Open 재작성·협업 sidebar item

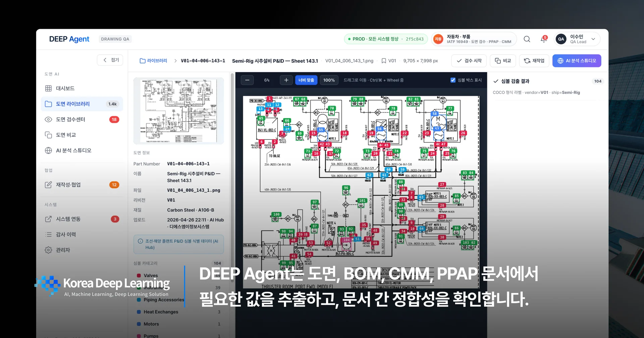(x=82, y=185)
